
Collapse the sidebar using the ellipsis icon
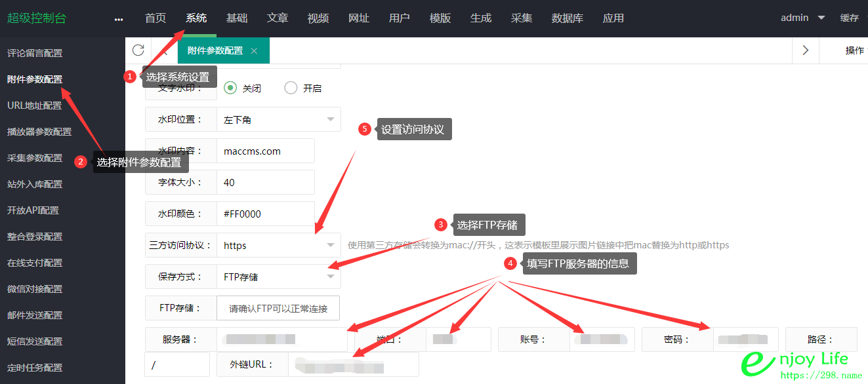(118, 19)
